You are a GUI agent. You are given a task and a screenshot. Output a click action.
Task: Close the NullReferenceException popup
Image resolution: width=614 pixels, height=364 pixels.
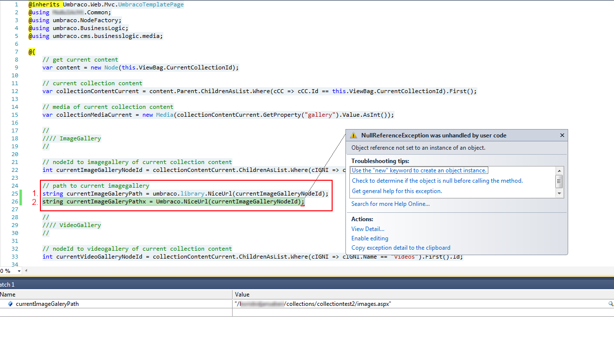coord(562,135)
